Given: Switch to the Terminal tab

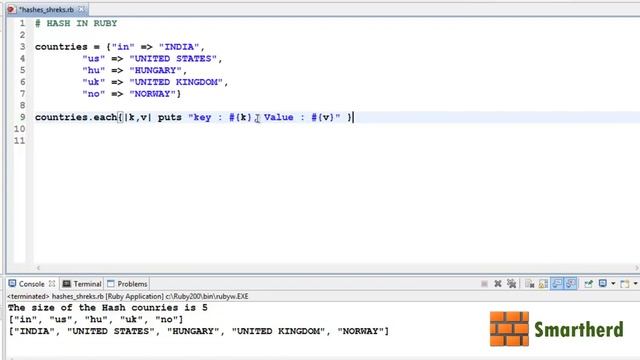Looking at the screenshot, I should (87, 284).
